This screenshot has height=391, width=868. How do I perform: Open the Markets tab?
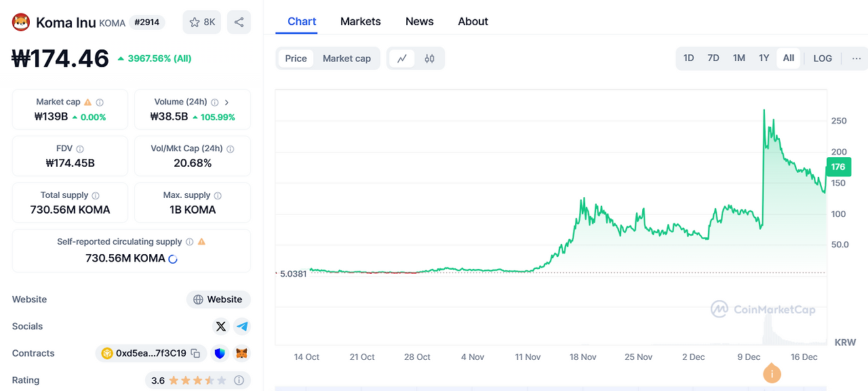coord(360,22)
